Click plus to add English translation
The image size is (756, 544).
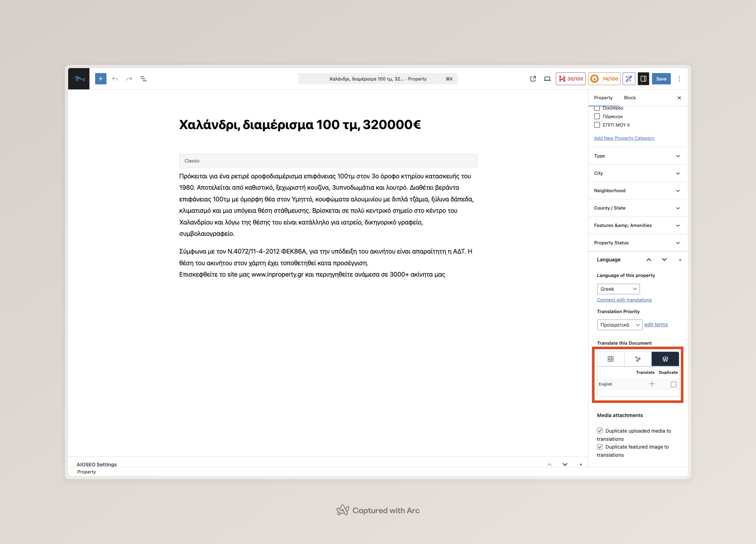pos(652,384)
